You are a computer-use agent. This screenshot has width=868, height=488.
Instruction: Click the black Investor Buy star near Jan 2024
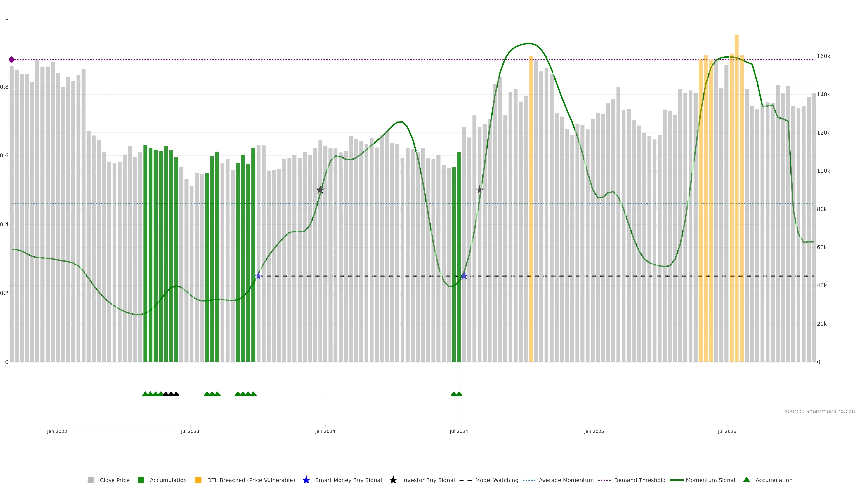tap(320, 190)
